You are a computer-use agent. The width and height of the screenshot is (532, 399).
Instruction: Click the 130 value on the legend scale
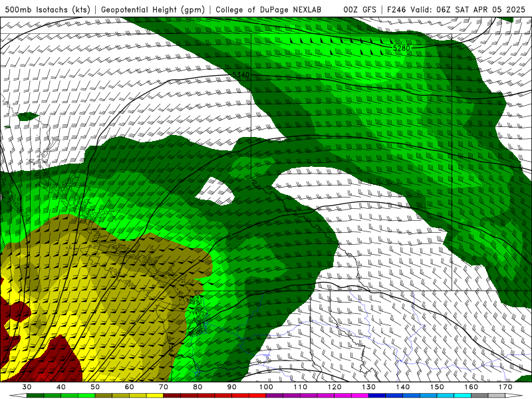point(369,387)
